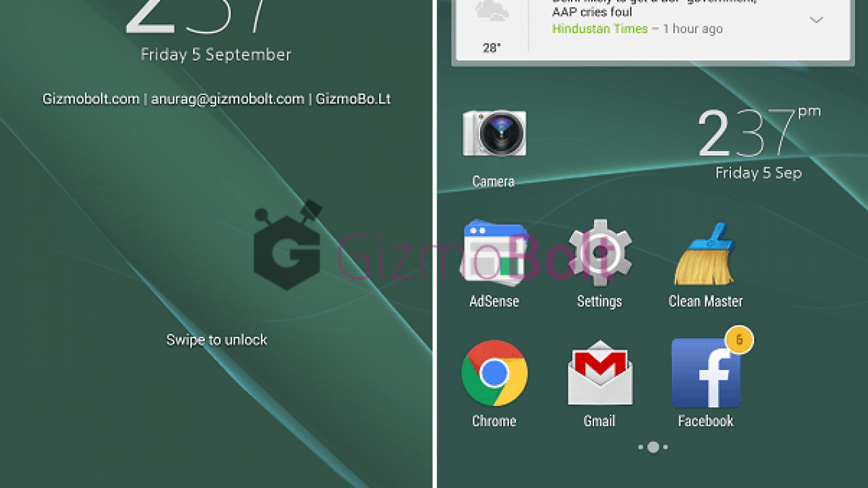Viewport: 868px width, 488px height.
Task: Tap the lock screen 2:37 clock
Action: [x=197, y=17]
